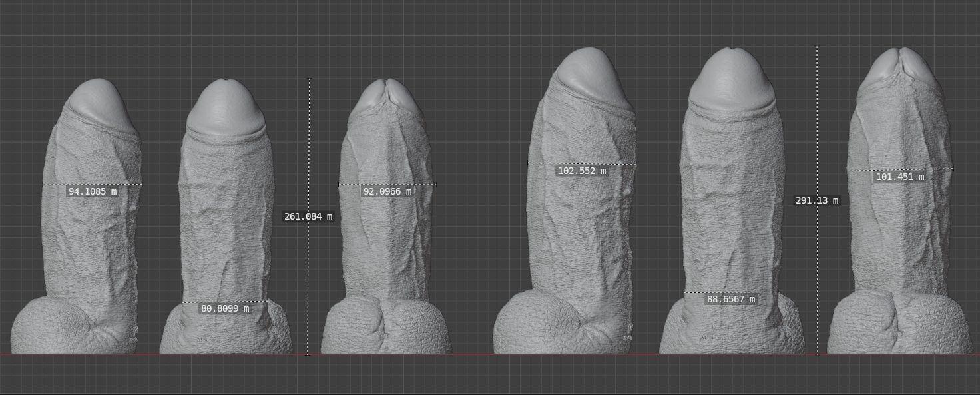The width and height of the screenshot is (980, 395).
Task: Select the 92.0966 m measurement label
Action: pyautogui.click(x=387, y=191)
